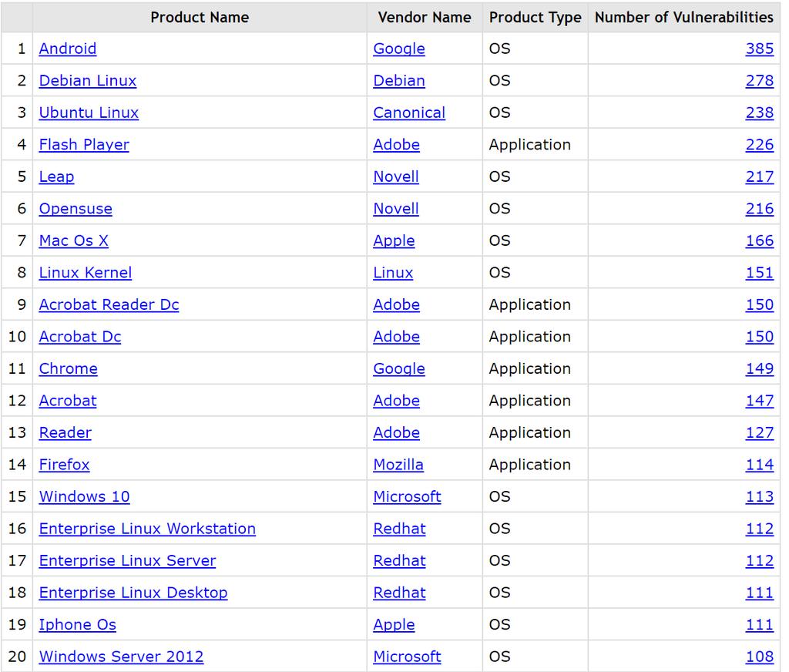Open the Apple vendor link beside Mac Os X
This screenshot has width=789, height=672.
coord(394,240)
